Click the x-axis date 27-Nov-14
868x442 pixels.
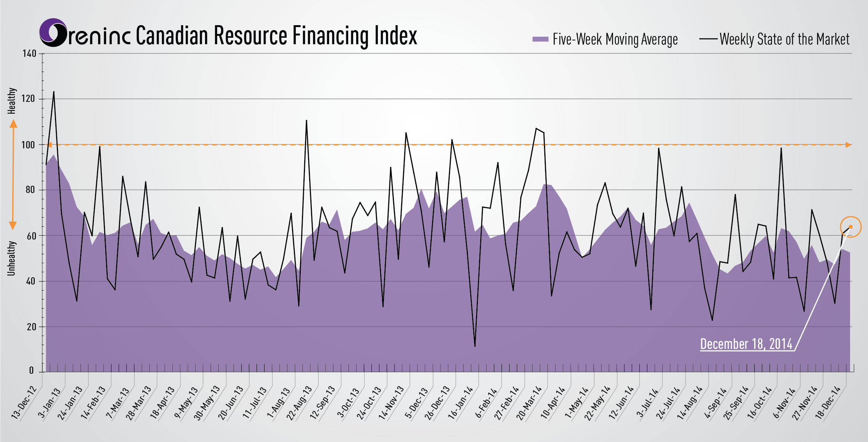(805, 403)
